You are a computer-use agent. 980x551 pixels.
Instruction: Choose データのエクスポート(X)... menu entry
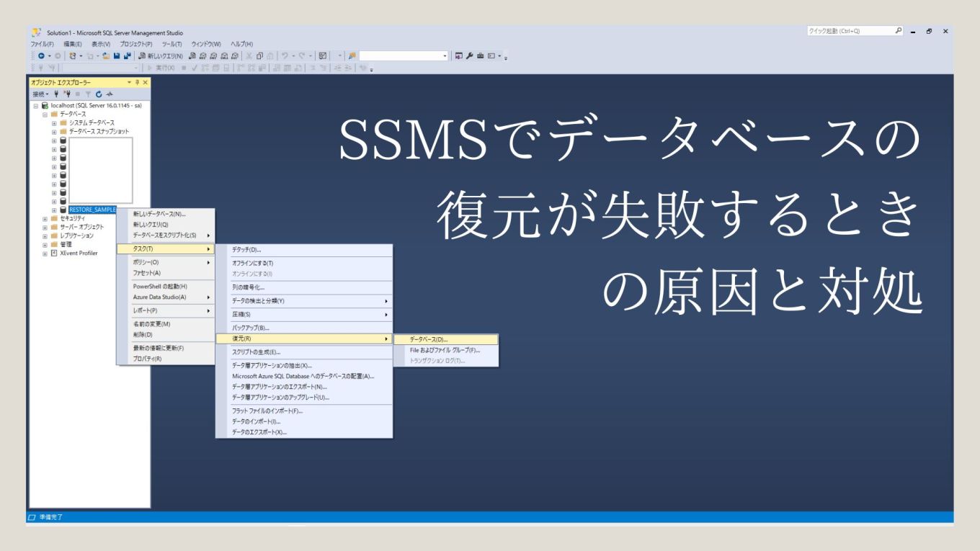pos(304,432)
